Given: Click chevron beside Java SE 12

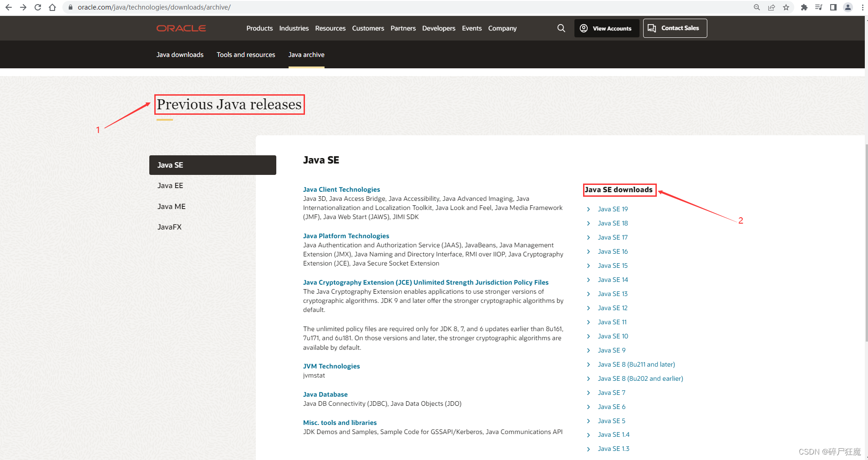Looking at the screenshot, I should tap(588, 308).
